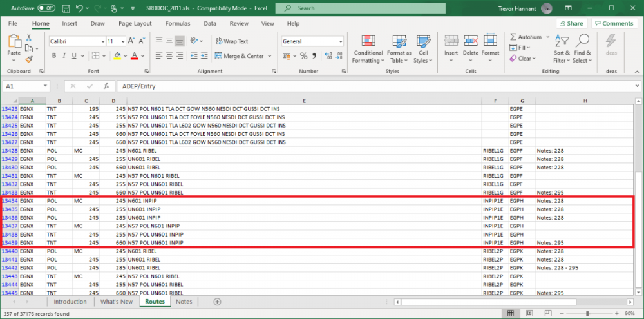Click the Share button
This screenshot has width=644, height=319.
point(569,23)
